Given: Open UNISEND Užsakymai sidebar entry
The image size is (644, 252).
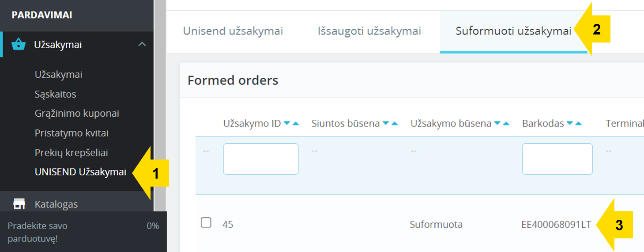Looking at the screenshot, I should (x=81, y=172).
